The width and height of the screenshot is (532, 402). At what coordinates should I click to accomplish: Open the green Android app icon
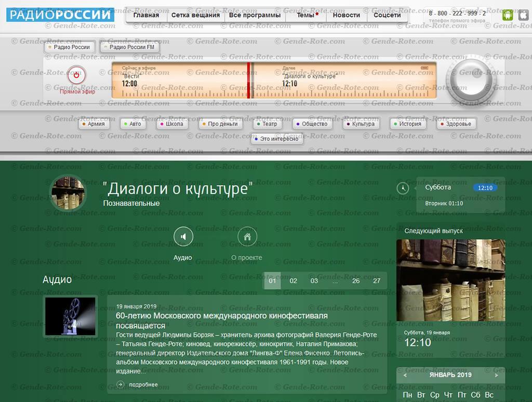507,15
